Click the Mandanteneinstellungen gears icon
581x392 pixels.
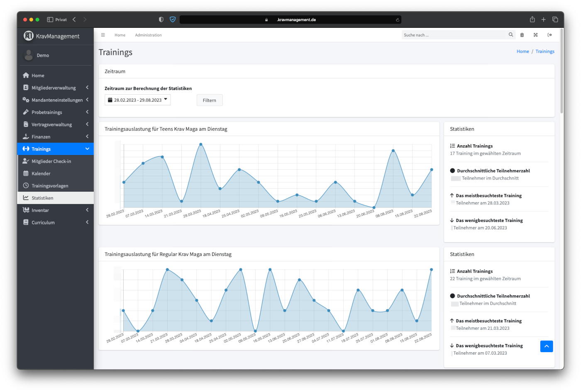(26, 100)
